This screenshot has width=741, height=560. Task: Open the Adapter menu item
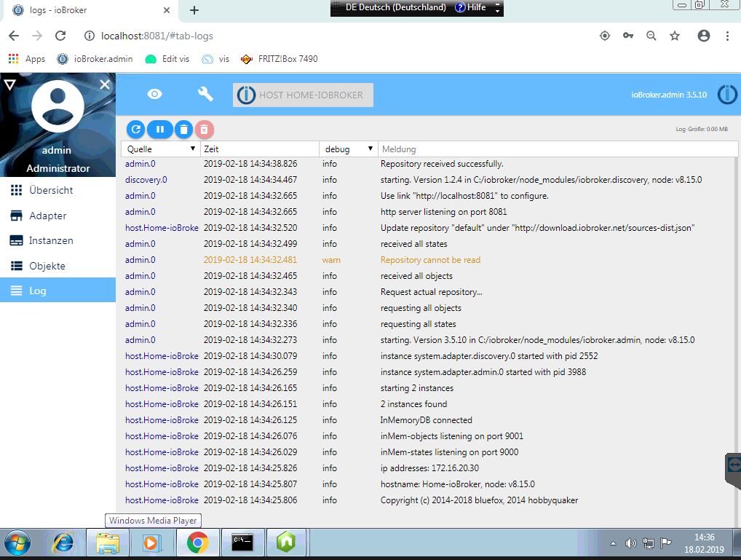pos(58,216)
